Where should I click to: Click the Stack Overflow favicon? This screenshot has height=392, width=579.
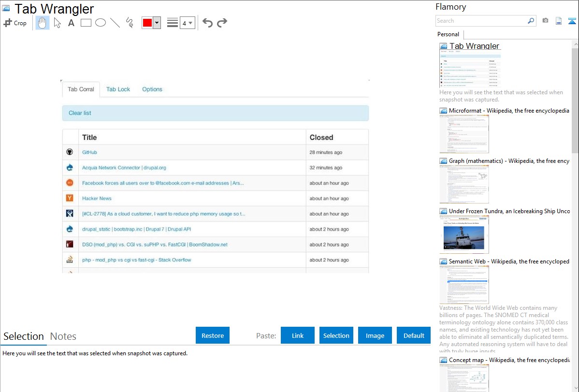[x=70, y=260]
